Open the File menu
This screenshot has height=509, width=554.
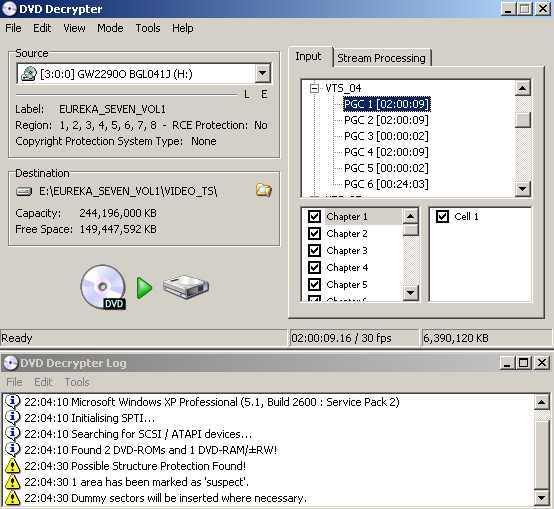point(13,28)
